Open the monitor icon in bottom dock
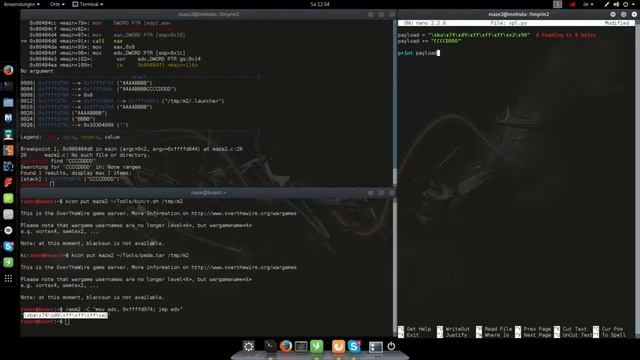Image resolution: width=640 pixels, height=360 pixels. click(x=301, y=347)
